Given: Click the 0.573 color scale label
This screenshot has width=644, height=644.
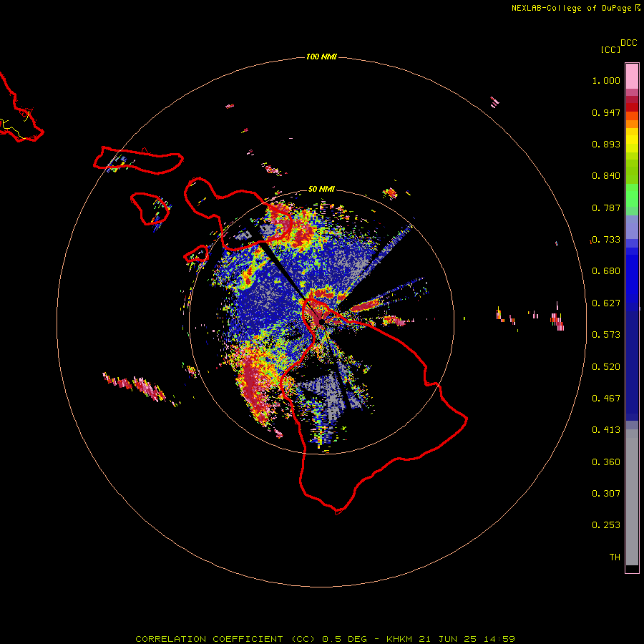Looking at the screenshot, I should [606, 335].
